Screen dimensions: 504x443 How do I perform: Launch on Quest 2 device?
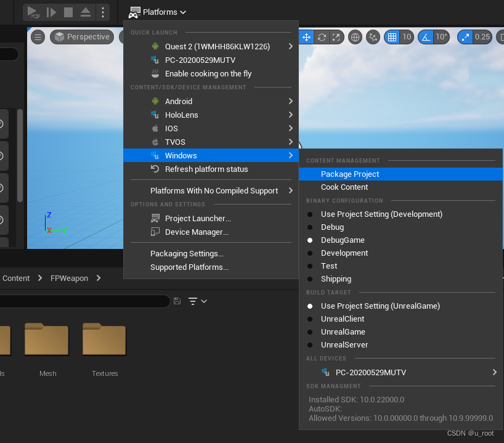tap(211, 47)
